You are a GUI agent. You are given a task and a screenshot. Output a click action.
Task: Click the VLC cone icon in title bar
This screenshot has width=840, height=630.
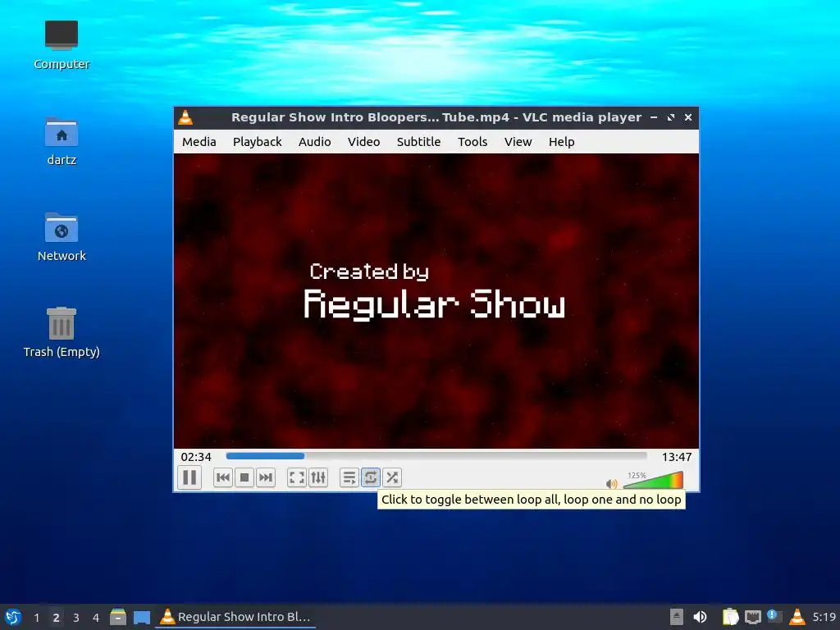[x=185, y=117]
